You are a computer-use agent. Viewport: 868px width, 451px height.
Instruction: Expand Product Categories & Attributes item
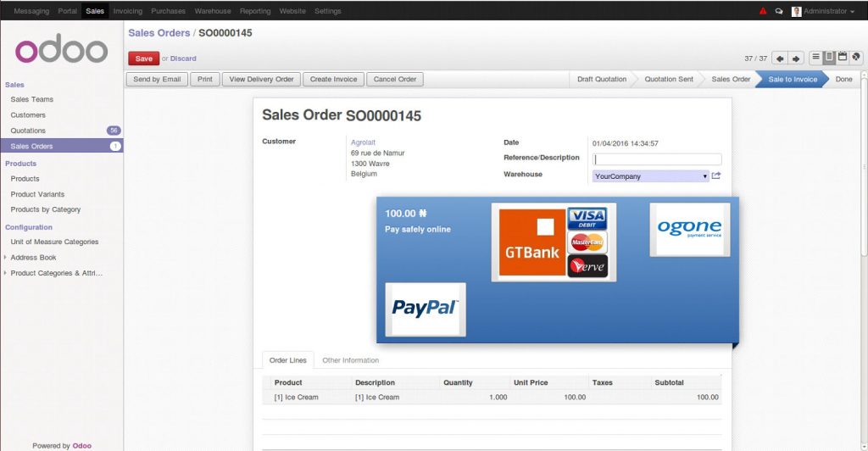point(6,273)
